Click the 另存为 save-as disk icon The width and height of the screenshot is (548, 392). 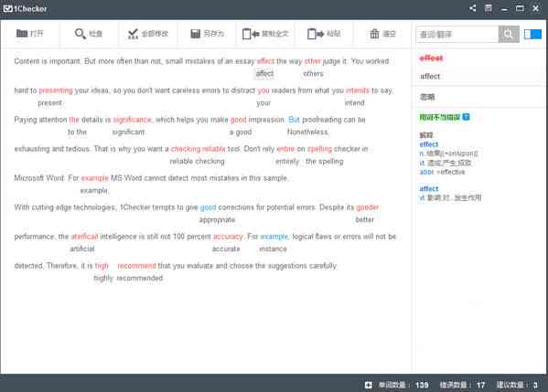coord(195,34)
